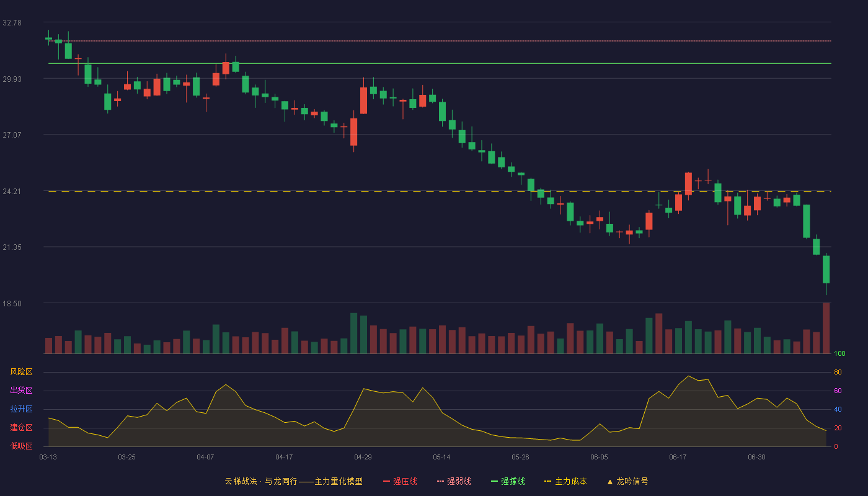Click the 风险区 zone label

tap(21, 372)
